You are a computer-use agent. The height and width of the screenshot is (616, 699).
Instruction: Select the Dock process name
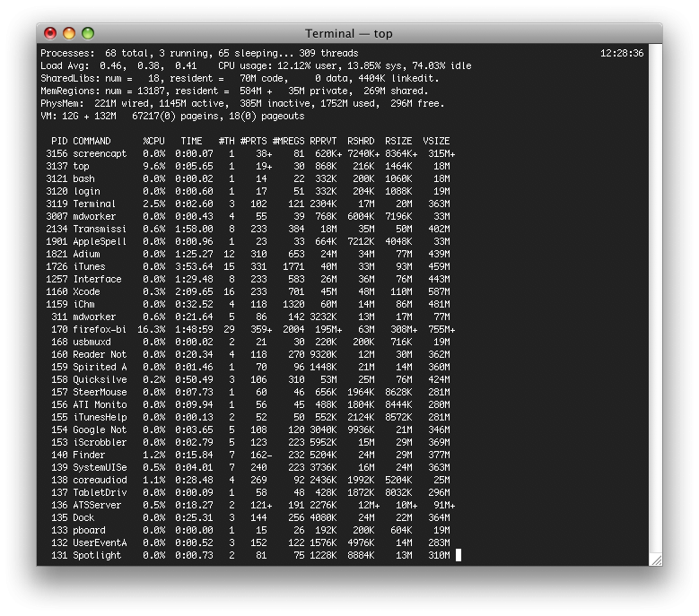(83, 517)
